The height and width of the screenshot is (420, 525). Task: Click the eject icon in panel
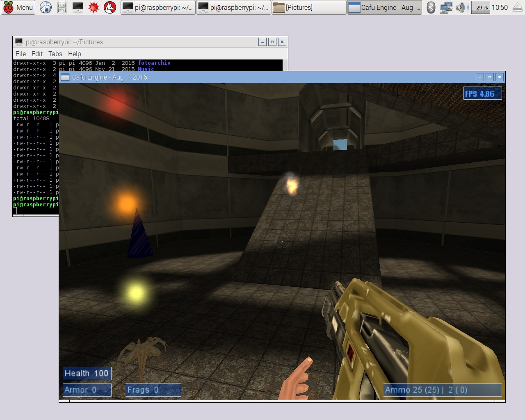[518, 7]
